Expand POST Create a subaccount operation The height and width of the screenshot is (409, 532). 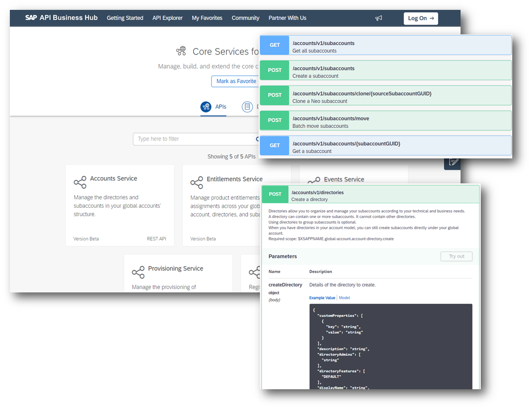[x=385, y=70]
